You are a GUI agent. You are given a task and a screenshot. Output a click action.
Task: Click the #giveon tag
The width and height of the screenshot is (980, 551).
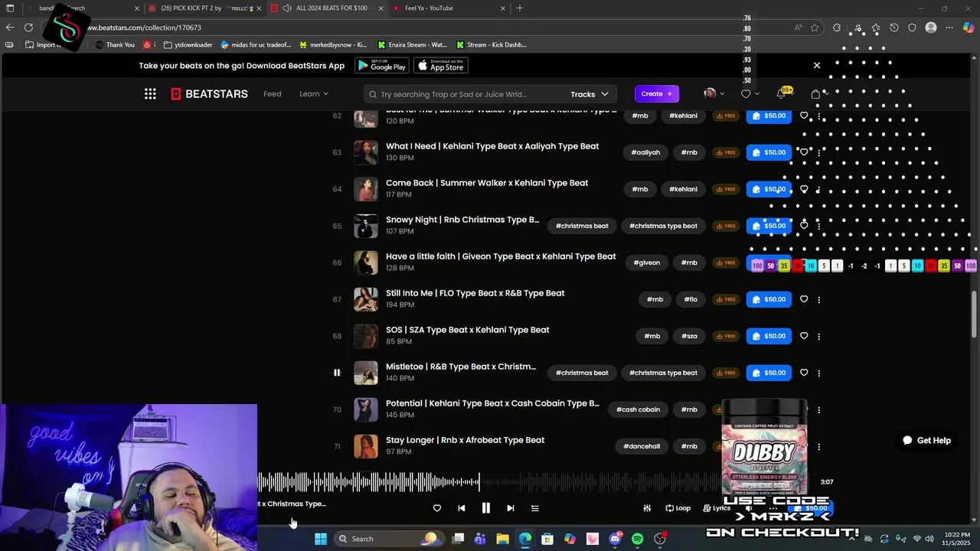click(647, 262)
